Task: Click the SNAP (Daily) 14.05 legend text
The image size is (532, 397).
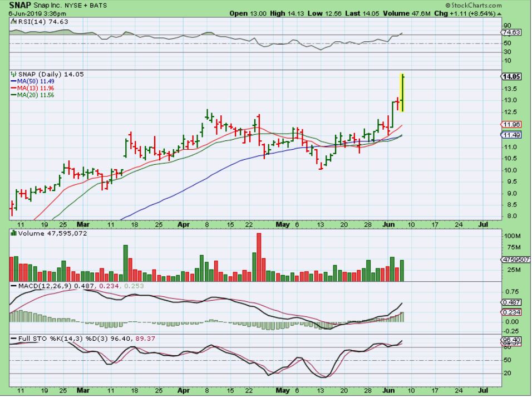Action: (51, 74)
